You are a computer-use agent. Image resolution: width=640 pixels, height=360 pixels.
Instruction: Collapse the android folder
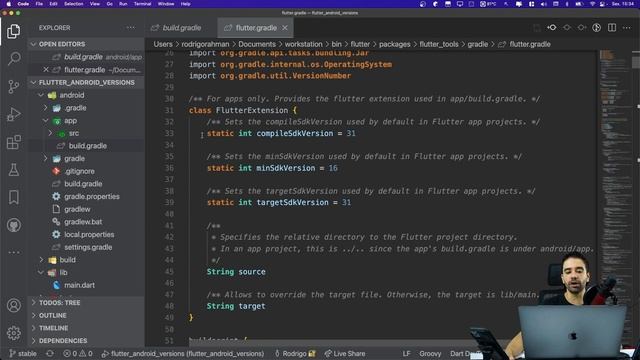tap(41, 95)
